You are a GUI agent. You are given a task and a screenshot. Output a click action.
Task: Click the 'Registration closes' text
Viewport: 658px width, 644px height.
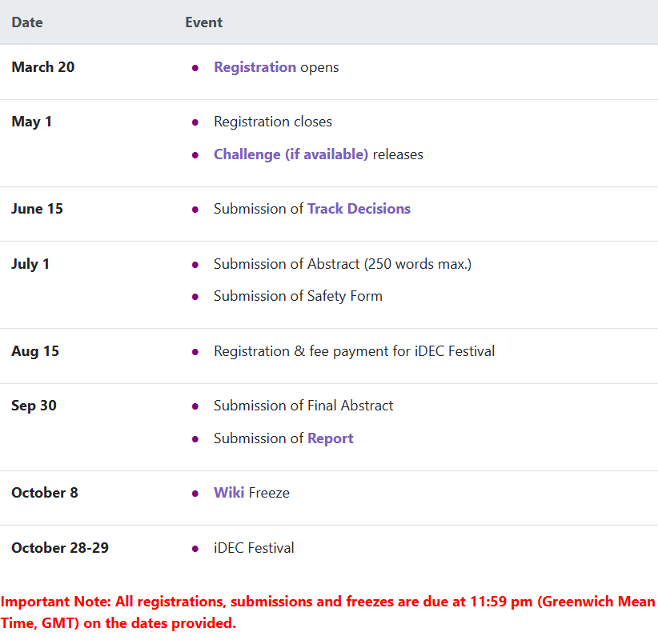[272, 122]
